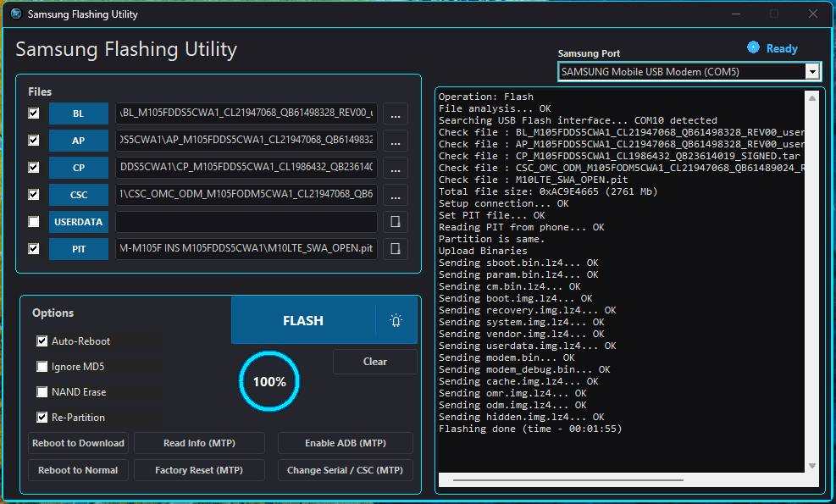Click Change Serial / CSC (MTP) button

pyautogui.click(x=346, y=470)
